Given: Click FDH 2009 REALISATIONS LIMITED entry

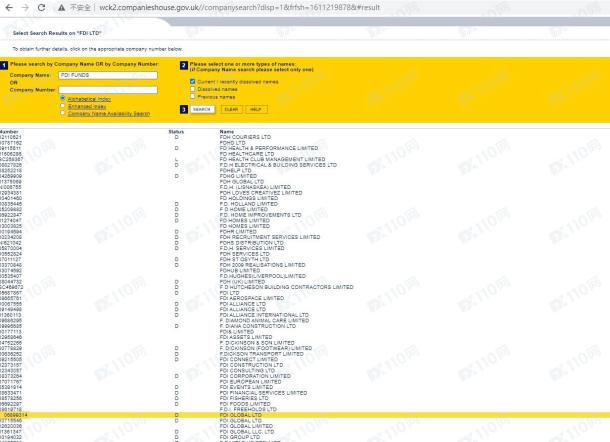Looking at the screenshot, I should pyautogui.click(x=263, y=265).
